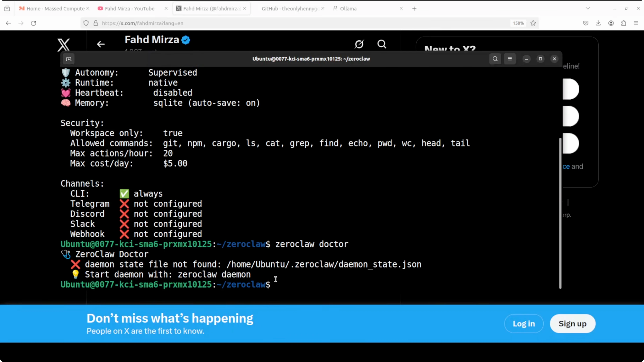Expand the list all tabs chevron
This screenshot has width=644, height=362.
[588, 9]
